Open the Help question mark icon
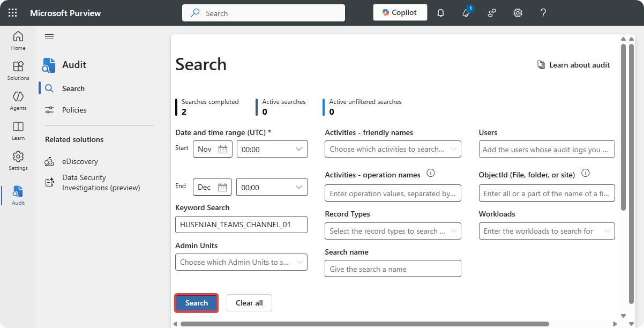Viewport: 644px width, 328px height. [543, 13]
